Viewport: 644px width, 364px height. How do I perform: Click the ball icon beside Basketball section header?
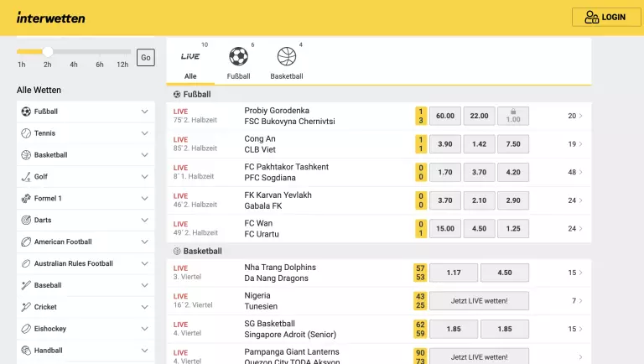pos(177,251)
